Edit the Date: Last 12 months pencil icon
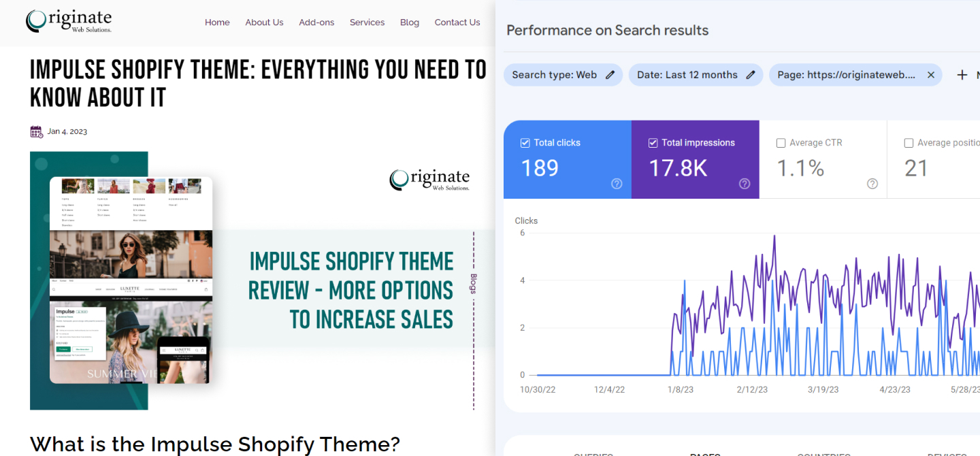980x456 pixels. pos(751,75)
